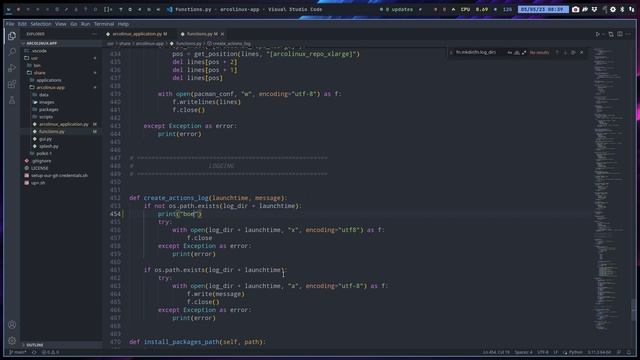Open the Manage gear icon in the activity bar
The height and width of the screenshot is (360, 640).
pyautogui.click(x=12, y=340)
